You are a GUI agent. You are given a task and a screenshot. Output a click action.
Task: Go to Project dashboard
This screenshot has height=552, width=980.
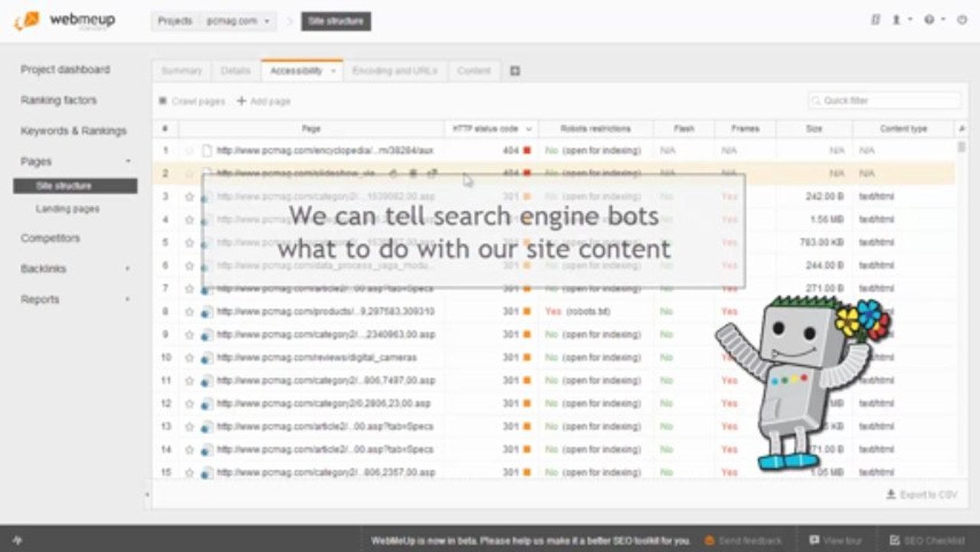65,69
